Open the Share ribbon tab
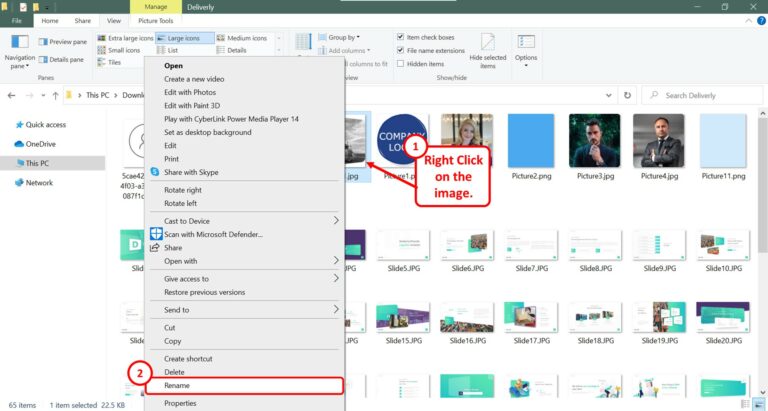This screenshot has width=768, height=411. [82, 21]
